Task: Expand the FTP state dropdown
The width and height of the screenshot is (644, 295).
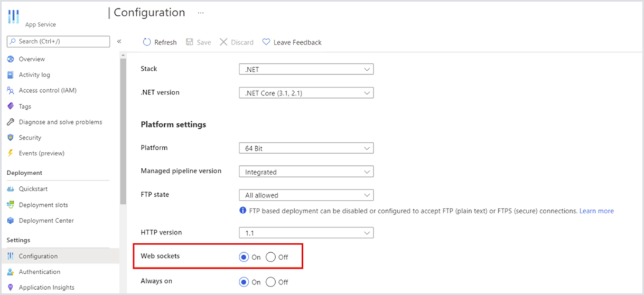Action: pos(306,195)
